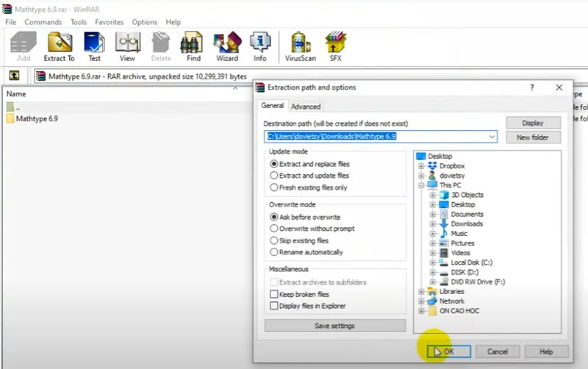Click the New folder button
588x369 pixels.
(533, 137)
